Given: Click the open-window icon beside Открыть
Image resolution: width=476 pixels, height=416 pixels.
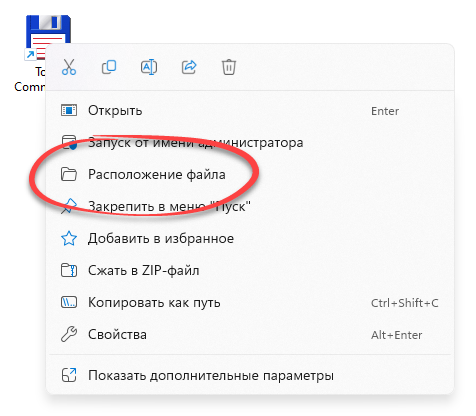Looking at the screenshot, I should click(x=69, y=110).
